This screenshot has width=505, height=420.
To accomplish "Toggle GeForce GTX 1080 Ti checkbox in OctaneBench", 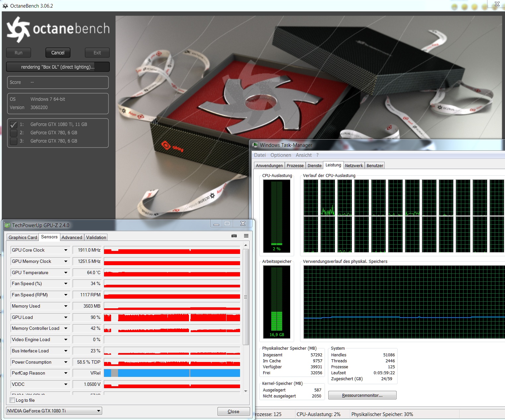I will [14, 125].
